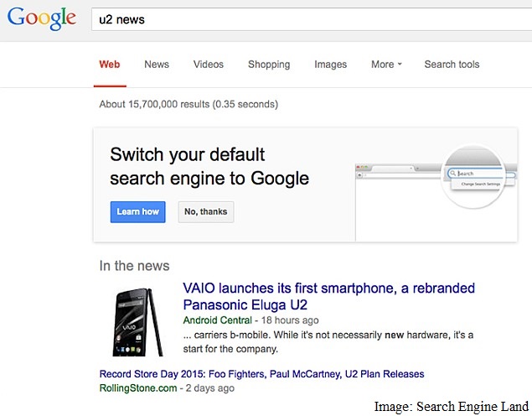Click the 'In the news' heading

(134, 266)
